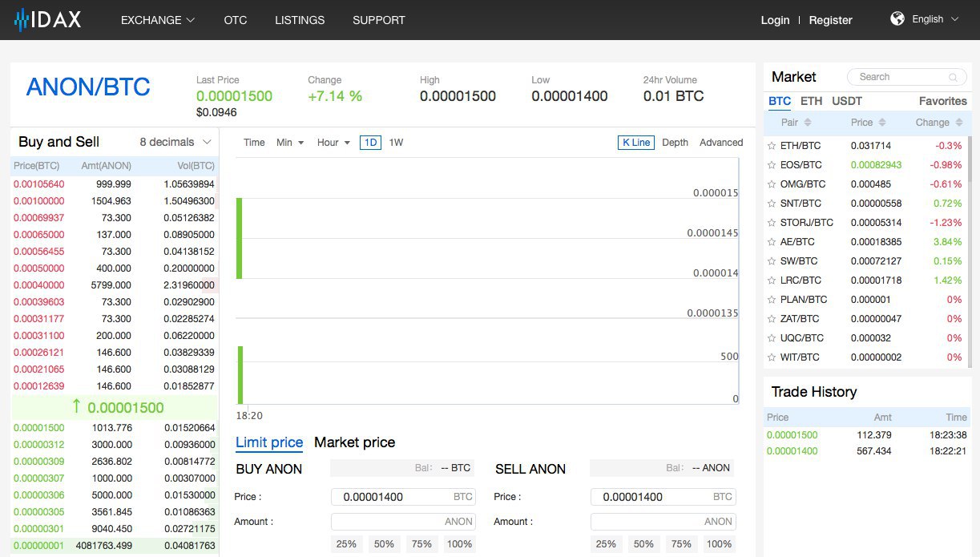Select buy order at price 0.00000312
Image resolution: width=980 pixels, height=557 pixels.
(x=115, y=445)
